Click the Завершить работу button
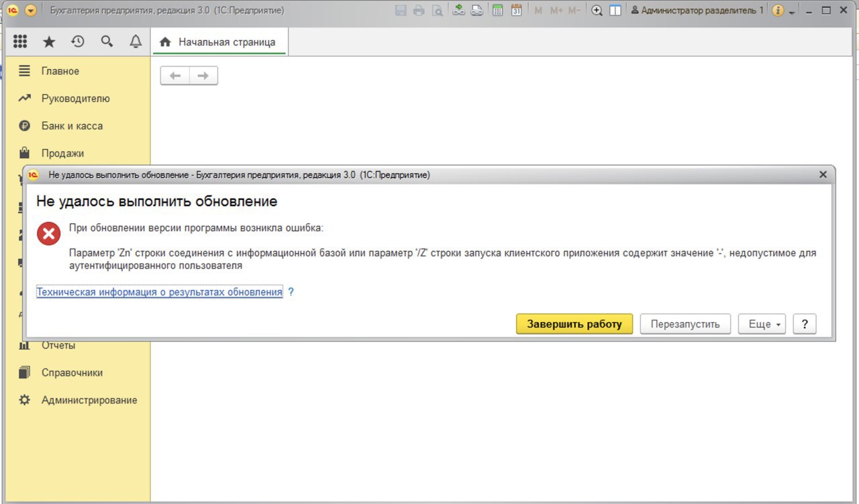Image resolution: width=859 pixels, height=504 pixels. pyautogui.click(x=574, y=324)
